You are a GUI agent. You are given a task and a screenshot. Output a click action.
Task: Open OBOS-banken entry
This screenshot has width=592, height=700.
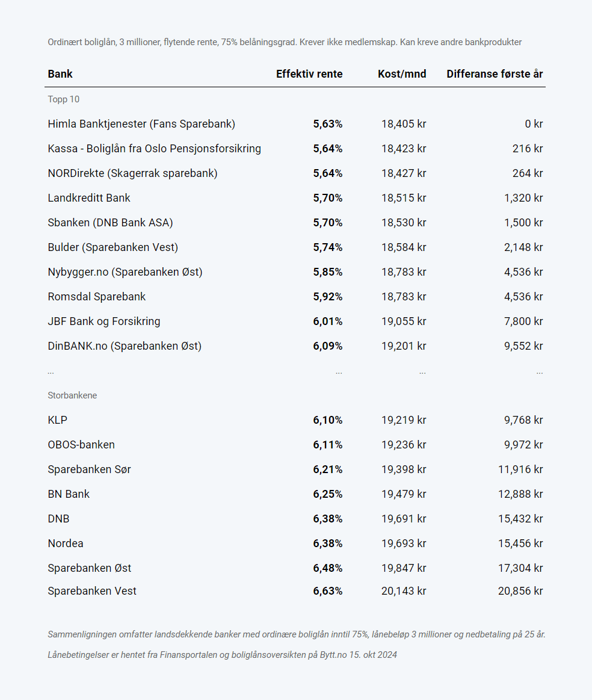pyautogui.click(x=81, y=445)
